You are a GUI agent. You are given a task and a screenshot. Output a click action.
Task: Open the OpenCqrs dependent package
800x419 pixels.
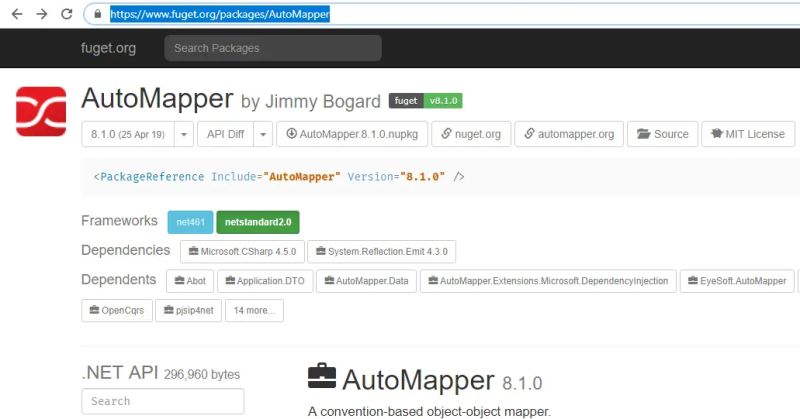[117, 310]
